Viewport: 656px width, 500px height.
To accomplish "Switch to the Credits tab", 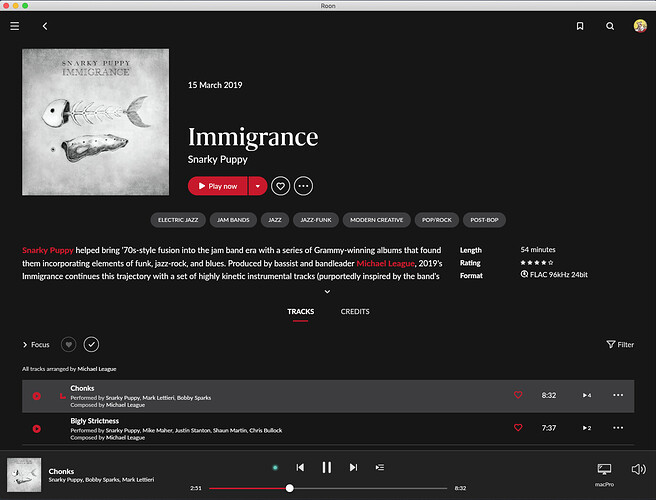I will [355, 311].
